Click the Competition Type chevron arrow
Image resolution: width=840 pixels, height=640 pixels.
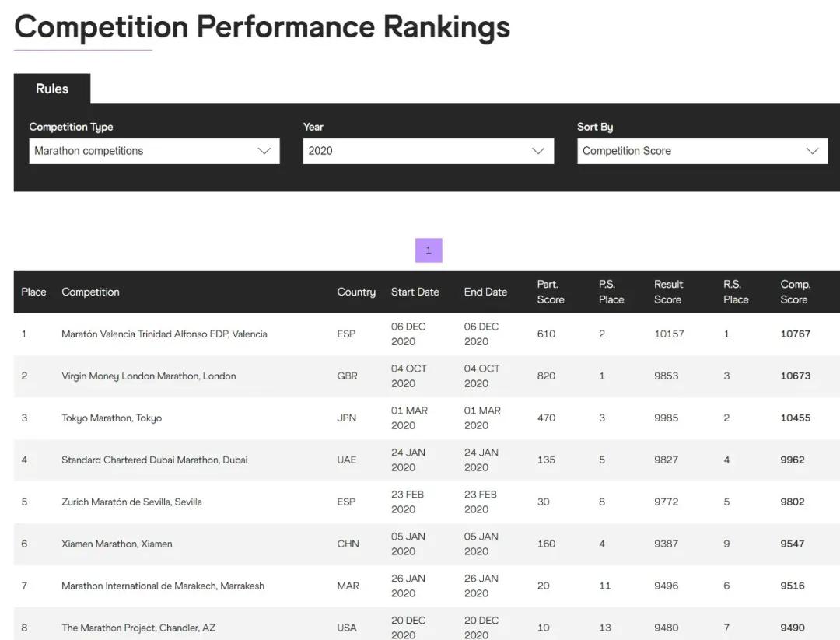pyautogui.click(x=264, y=151)
